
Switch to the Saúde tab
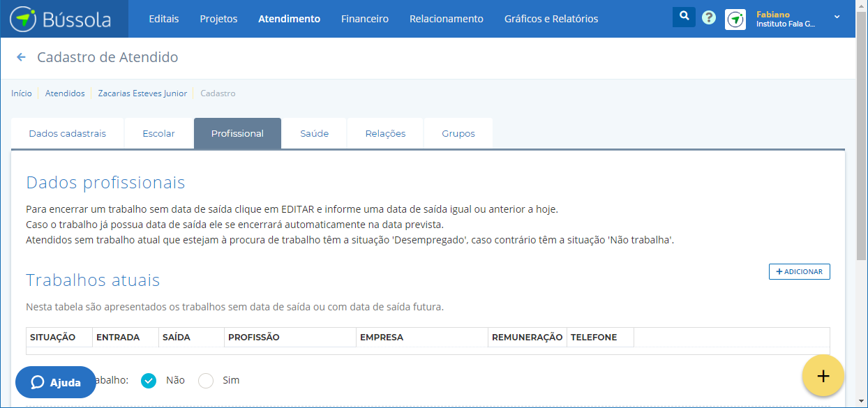(x=313, y=133)
